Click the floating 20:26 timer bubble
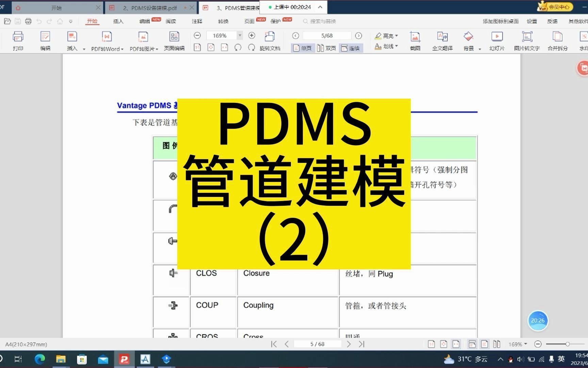Image resolution: width=588 pixels, height=368 pixels. pos(538,321)
